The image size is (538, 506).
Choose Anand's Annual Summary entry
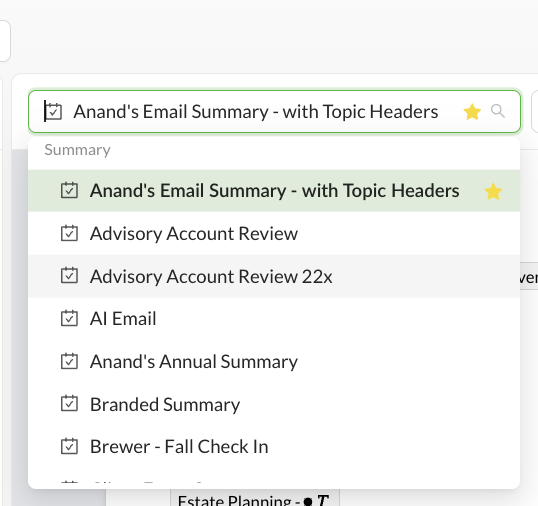coord(274,361)
